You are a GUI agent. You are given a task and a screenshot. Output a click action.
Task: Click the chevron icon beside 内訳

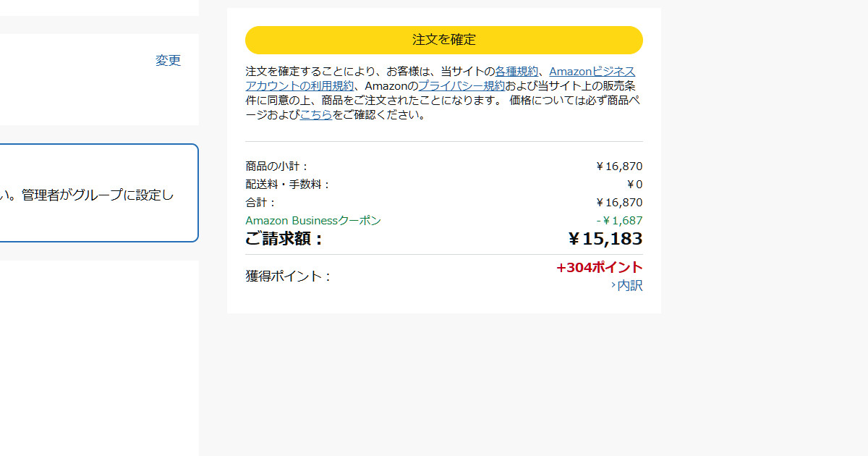[x=613, y=286]
